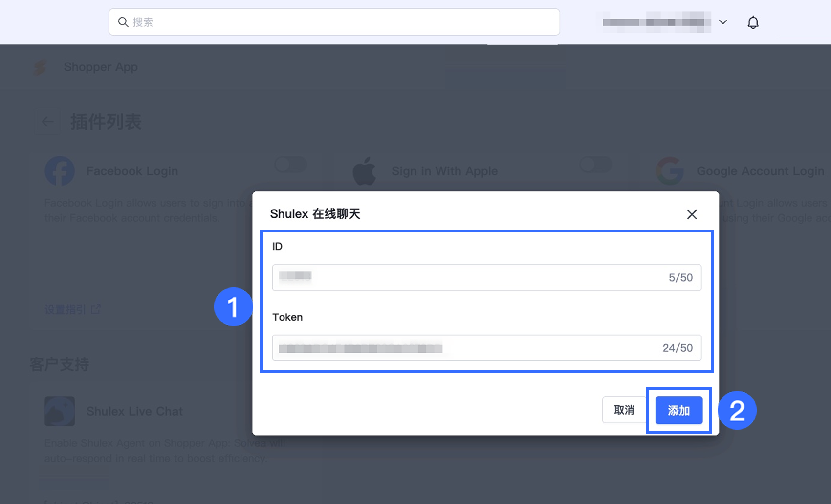Viewport: 831px width, 504px height.
Task: Click the search magnifier icon
Action: 123,22
